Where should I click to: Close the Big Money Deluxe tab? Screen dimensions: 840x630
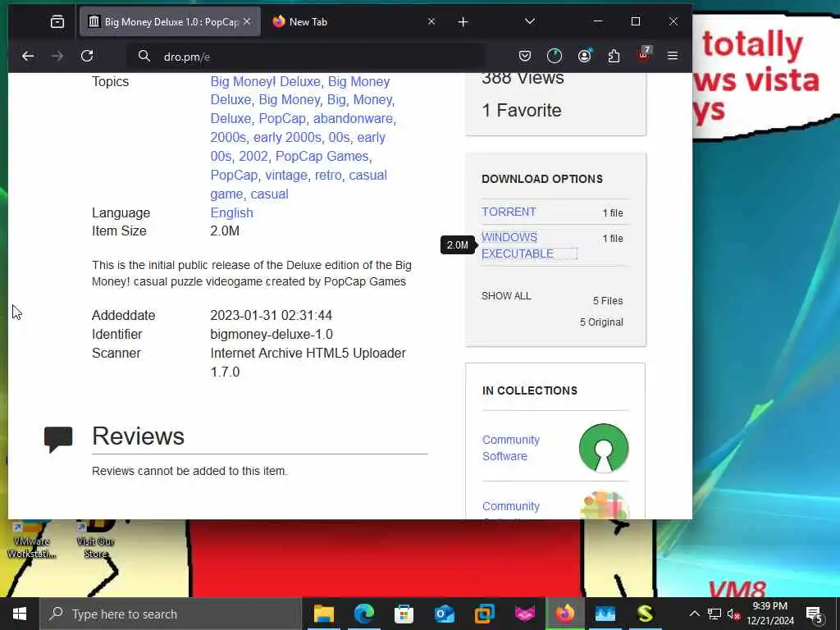pos(247,21)
